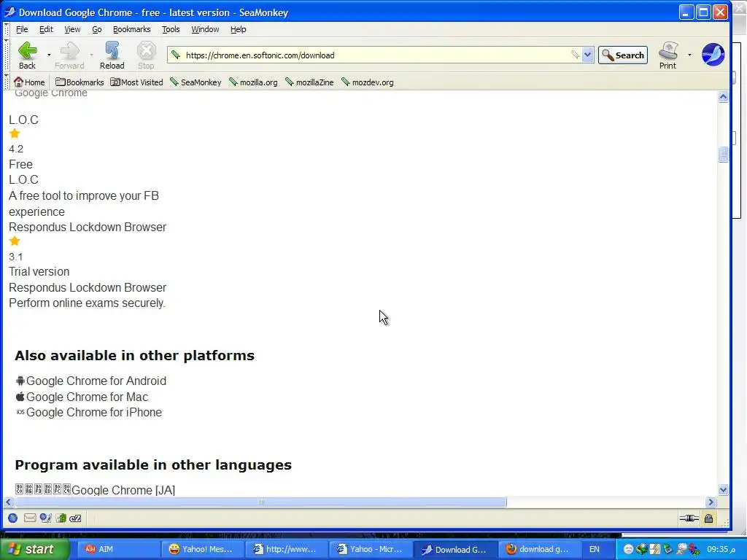Viewport: 747px width, 560px height.
Task: Open the mozillaZine bookmark
Action: pos(309,82)
